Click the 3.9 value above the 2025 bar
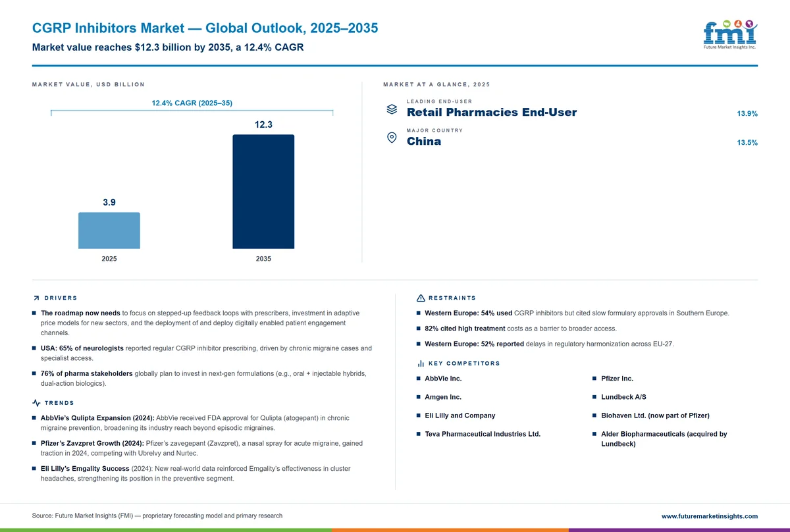Image resolution: width=790 pixels, height=532 pixels. click(x=109, y=202)
